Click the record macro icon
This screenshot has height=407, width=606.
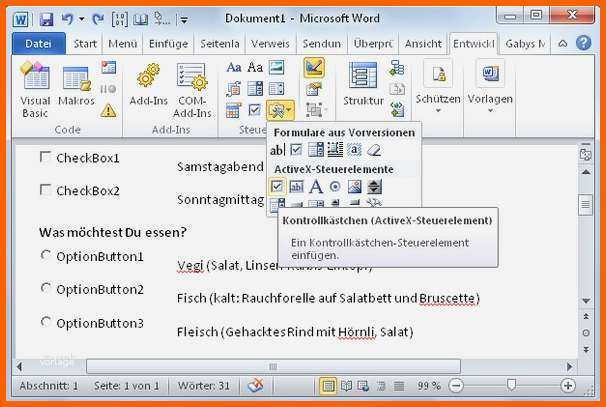108,67
